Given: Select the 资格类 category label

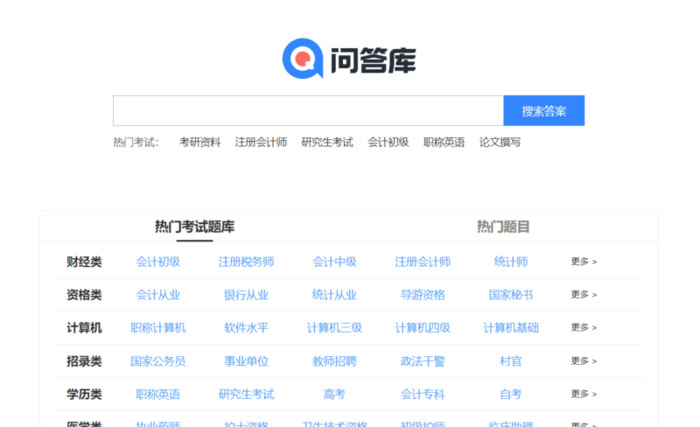Looking at the screenshot, I should [84, 295].
